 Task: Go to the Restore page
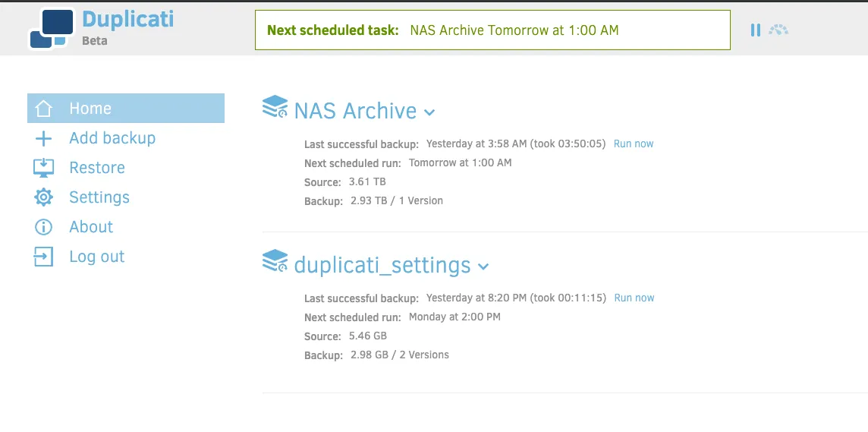97,168
